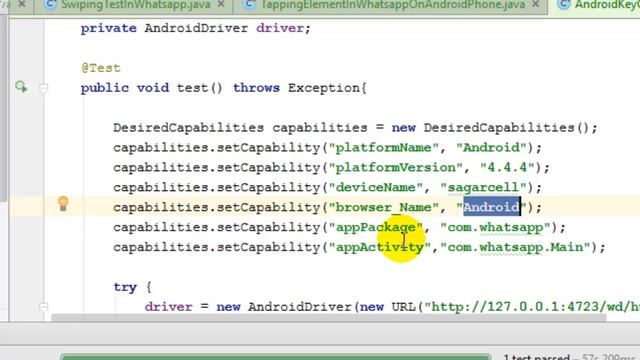640x360 pixels.
Task: Close the SwipingTestInWhatsapp.java tab
Action: coord(221,4)
